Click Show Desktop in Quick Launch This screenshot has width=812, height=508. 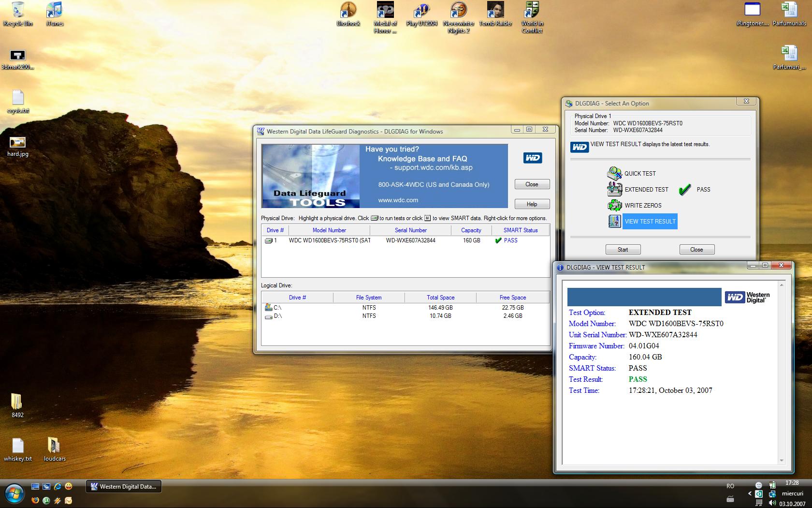tap(35, 486)
